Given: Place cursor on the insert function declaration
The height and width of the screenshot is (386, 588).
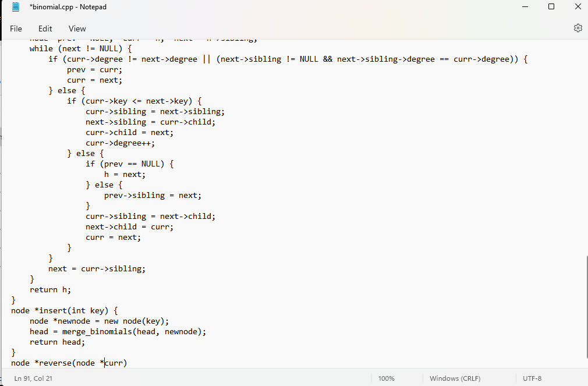Looking at the screenshot, I should (x=64, y=310).
